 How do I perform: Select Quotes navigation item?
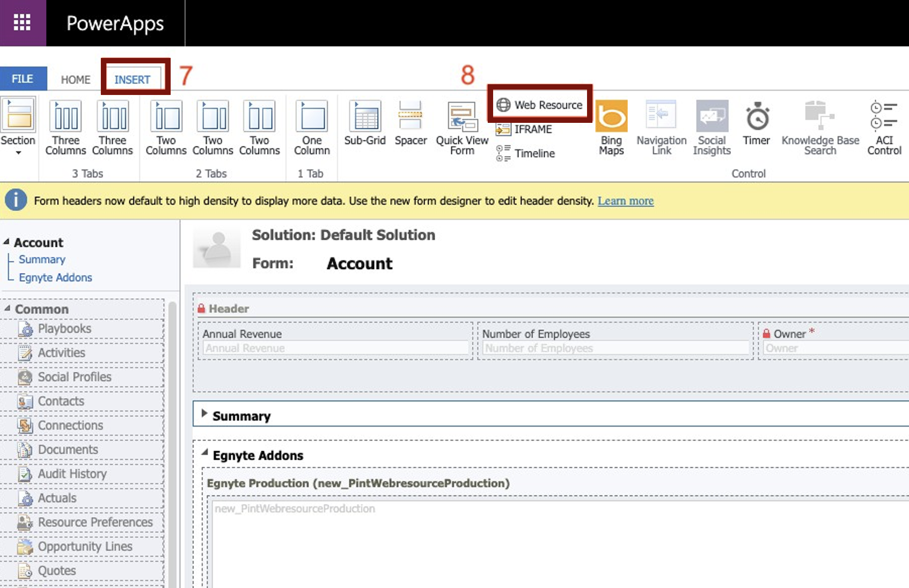[x=83, y=570]
